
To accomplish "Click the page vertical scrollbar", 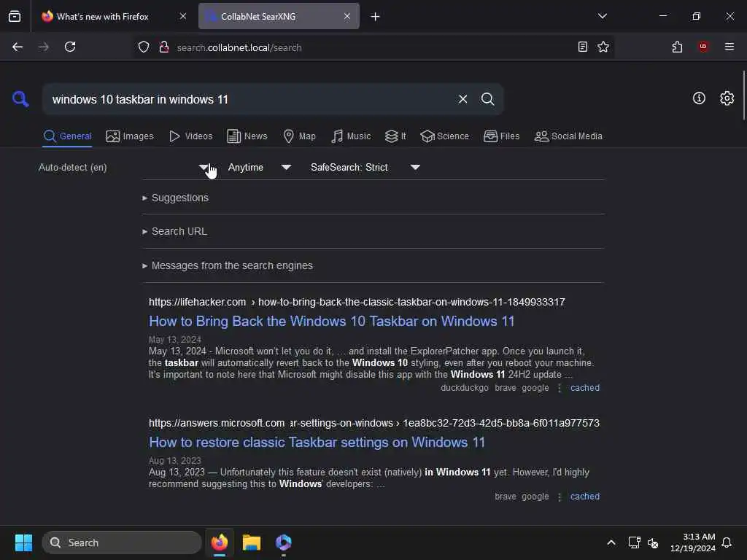I will coord(743,96).
